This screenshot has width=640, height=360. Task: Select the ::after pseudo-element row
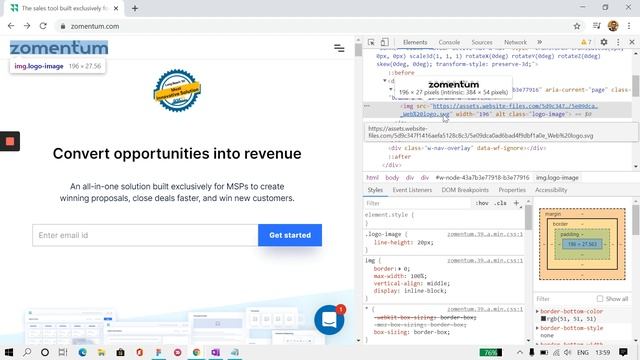click(x=400, y=157)
